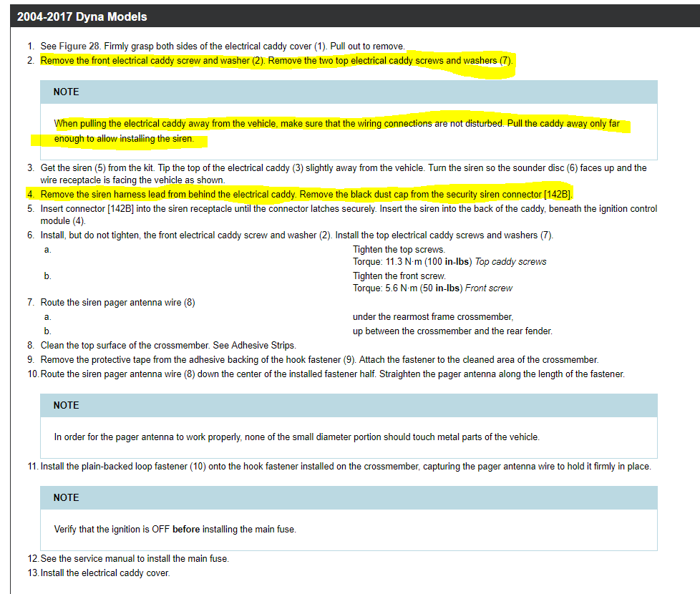The height and width of the screenshot is (594, 700).
Task: Click step 9 about removing the protective tape
Action: click(319, 360)
